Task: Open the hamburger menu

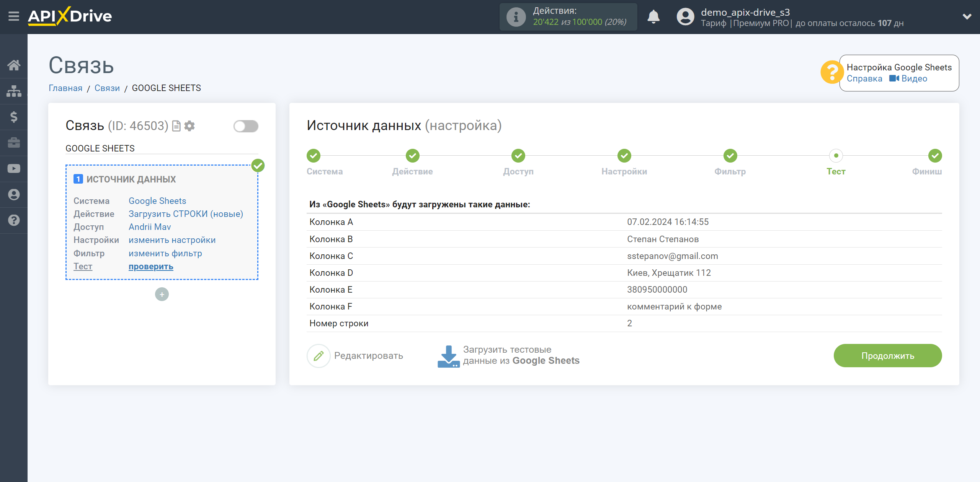Action: (14, 16)
